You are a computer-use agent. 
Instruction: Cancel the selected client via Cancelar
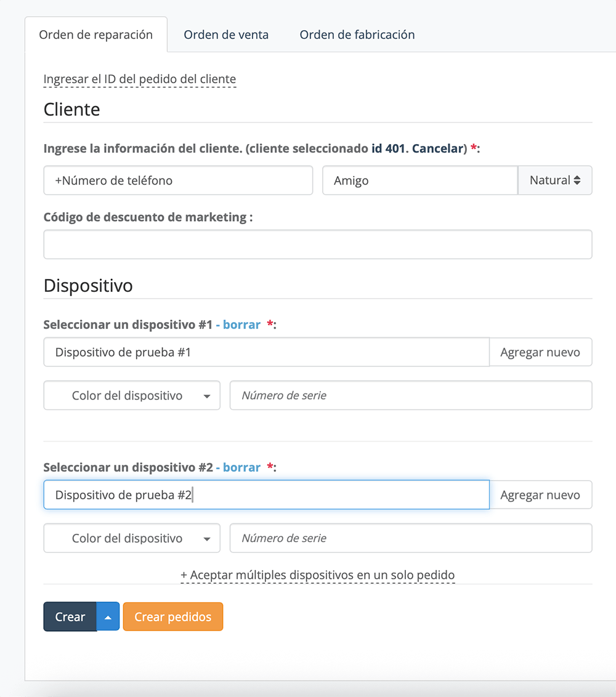(437, 148)
